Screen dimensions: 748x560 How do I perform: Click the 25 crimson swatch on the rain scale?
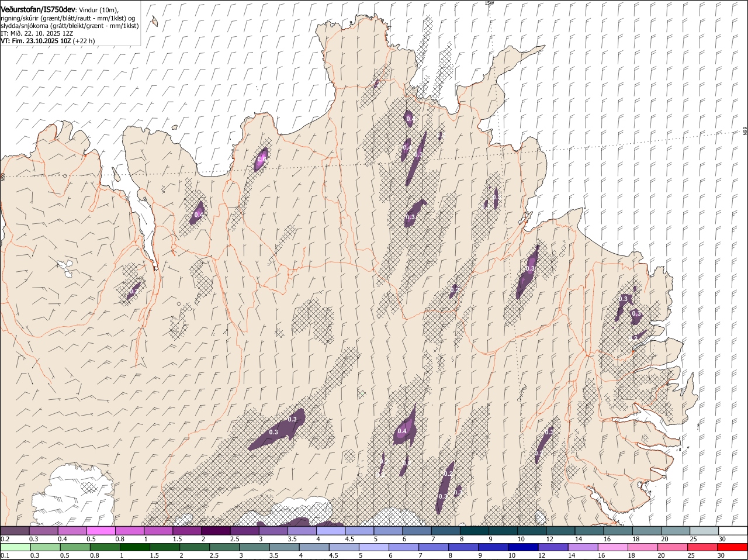pos(702,547)
